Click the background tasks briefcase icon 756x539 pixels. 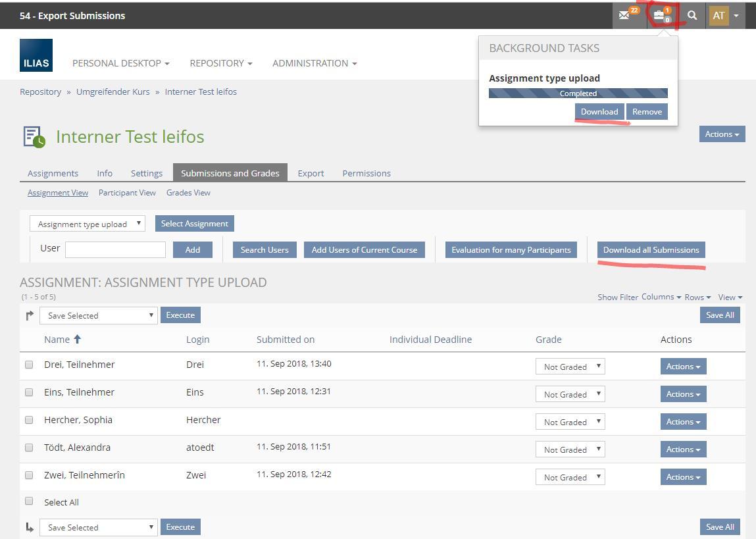coord(659,16)
